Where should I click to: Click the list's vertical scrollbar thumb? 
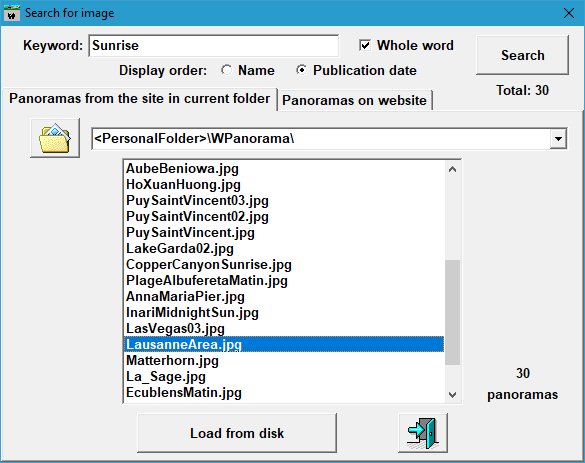click(x=453, y=312)
